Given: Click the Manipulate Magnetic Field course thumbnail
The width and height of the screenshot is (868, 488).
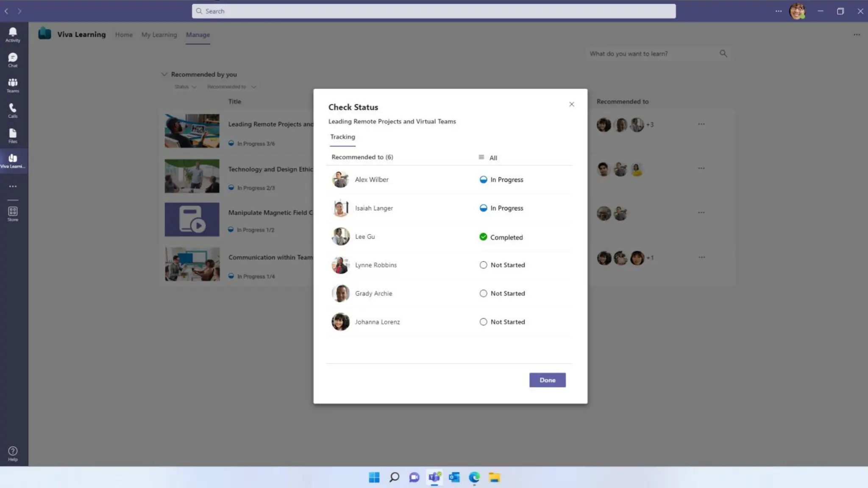Looking at the screenshot, I should 192,219.
